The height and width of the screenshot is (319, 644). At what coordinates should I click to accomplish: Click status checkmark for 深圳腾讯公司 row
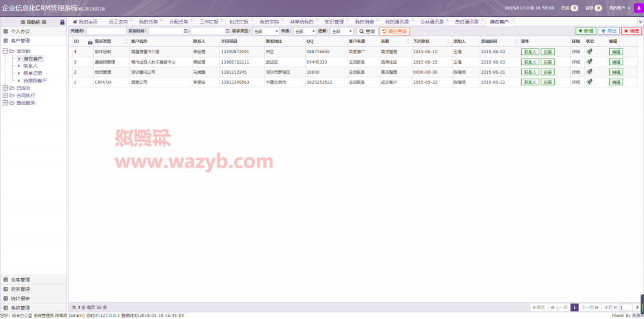(590, 72)
